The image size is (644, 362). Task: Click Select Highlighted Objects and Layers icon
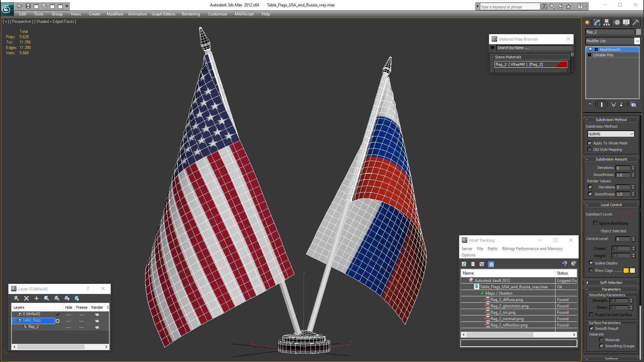tap(47, 298)
